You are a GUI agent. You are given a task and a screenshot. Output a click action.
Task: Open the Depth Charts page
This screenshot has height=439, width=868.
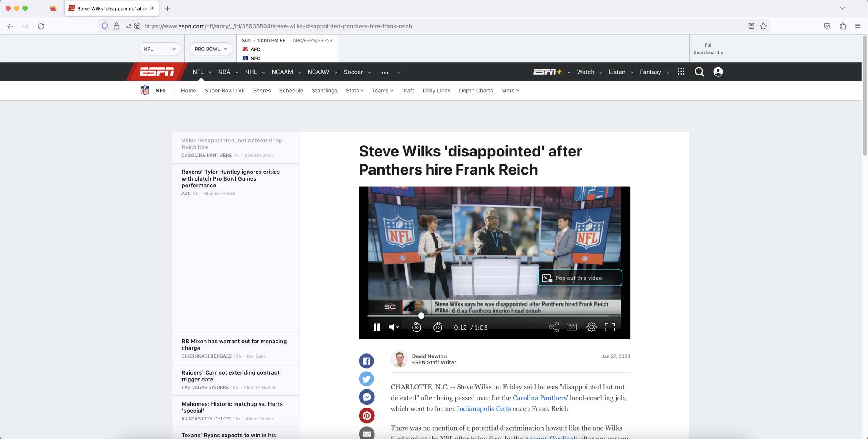click(476, 90)
